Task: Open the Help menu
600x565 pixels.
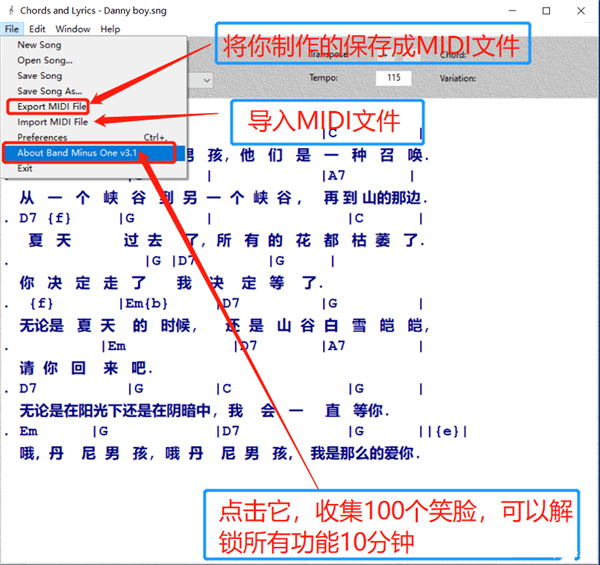Action: (110, 29)
